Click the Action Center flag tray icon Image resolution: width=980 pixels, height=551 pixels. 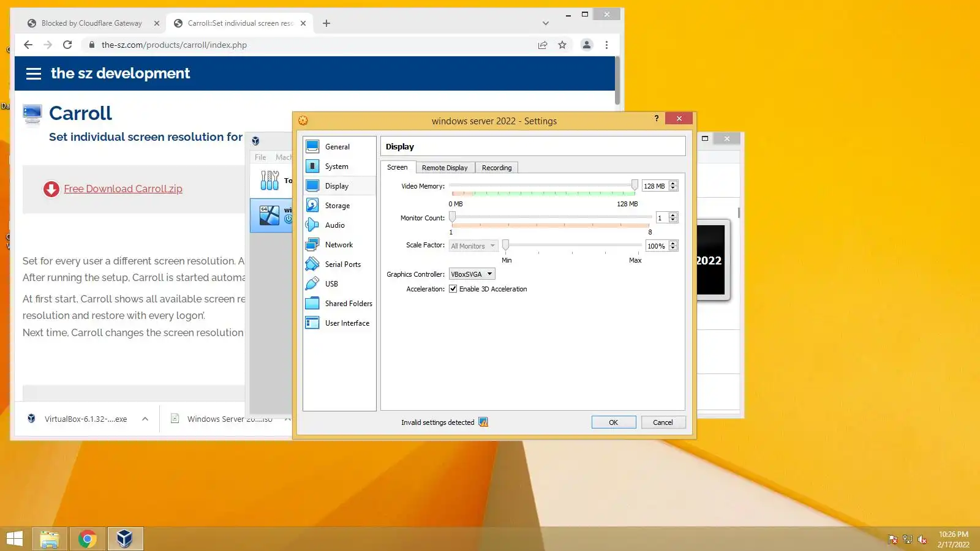point(893,539)
